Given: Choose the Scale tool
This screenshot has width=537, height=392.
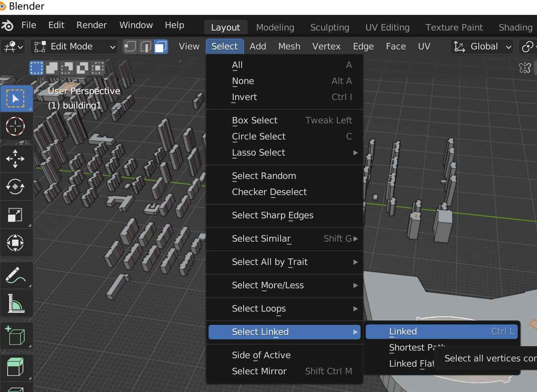Looking at the screenshot, I should coord(16,215).
